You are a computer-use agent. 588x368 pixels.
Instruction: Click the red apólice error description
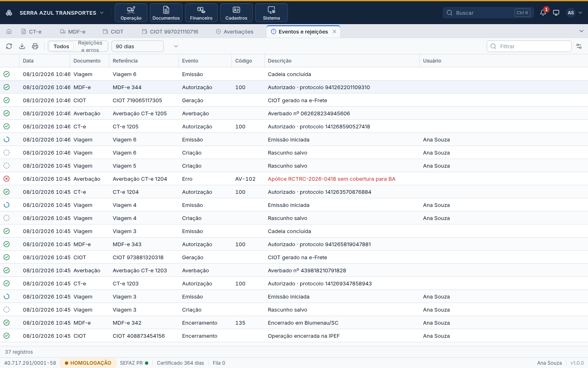coord(332,179)
